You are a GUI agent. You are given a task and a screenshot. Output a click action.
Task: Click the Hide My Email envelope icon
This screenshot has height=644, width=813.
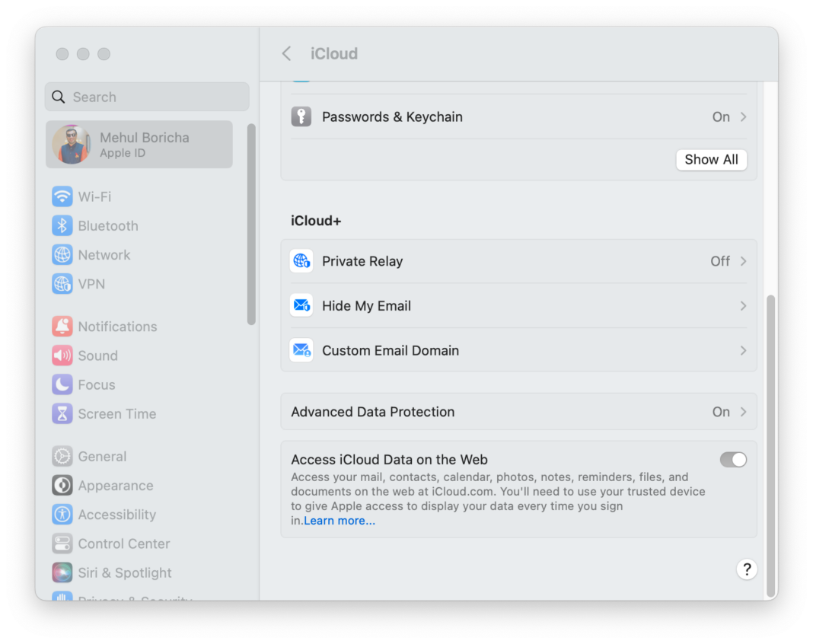(x=301, y=305)
